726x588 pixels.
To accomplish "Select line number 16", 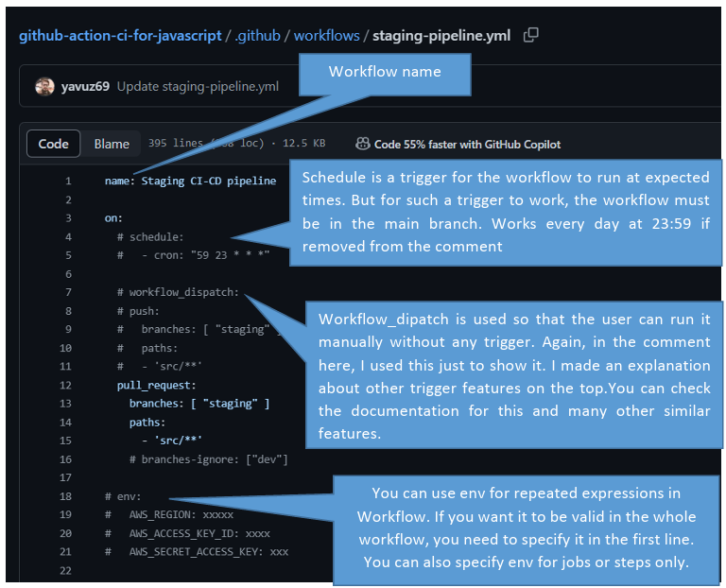I will (x=66, y=459).
